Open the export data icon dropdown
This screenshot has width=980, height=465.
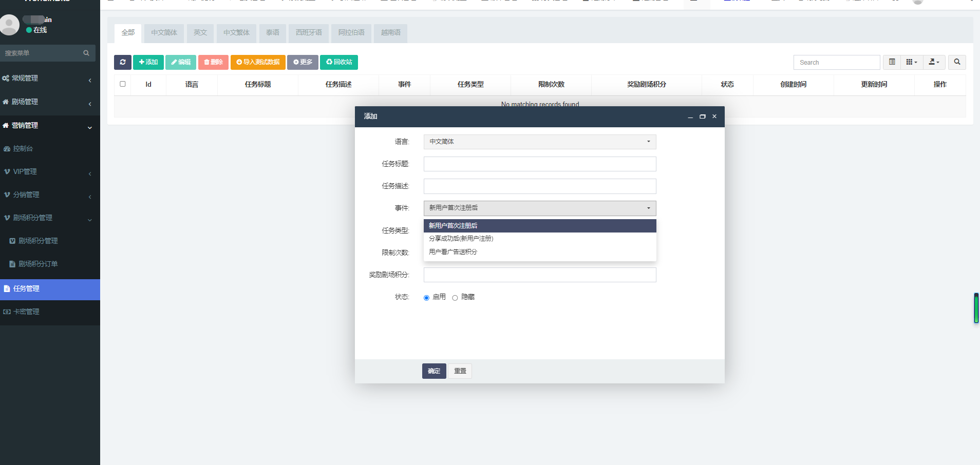(934, 62)
